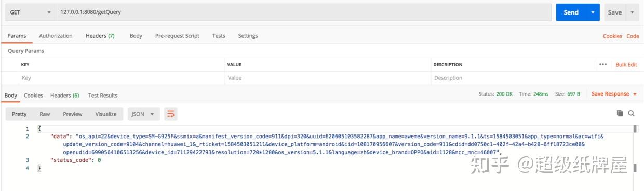
Task: Switch to the Authorization tab
Action: (x=56, y=36)
